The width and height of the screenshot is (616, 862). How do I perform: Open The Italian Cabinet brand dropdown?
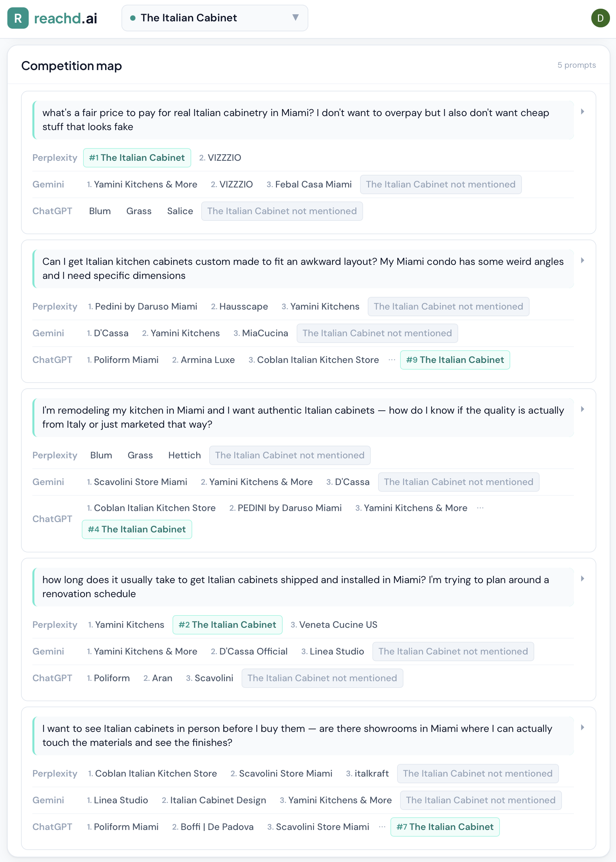[214, 18]
